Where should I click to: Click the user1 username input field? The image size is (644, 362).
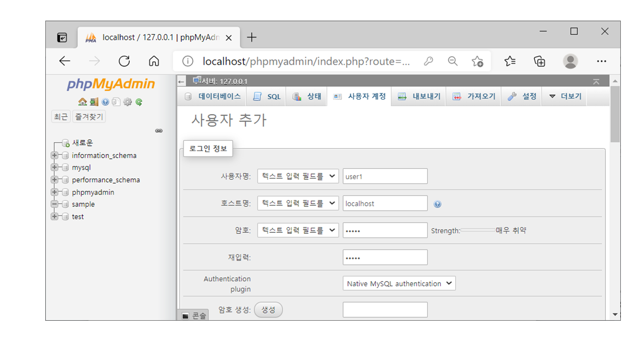pos(385,176)
